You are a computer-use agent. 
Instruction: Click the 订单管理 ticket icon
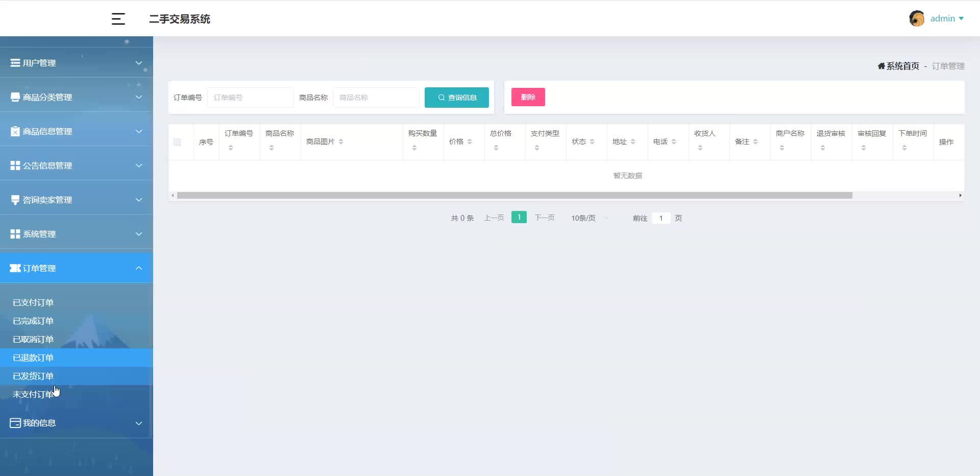point(15,268)
